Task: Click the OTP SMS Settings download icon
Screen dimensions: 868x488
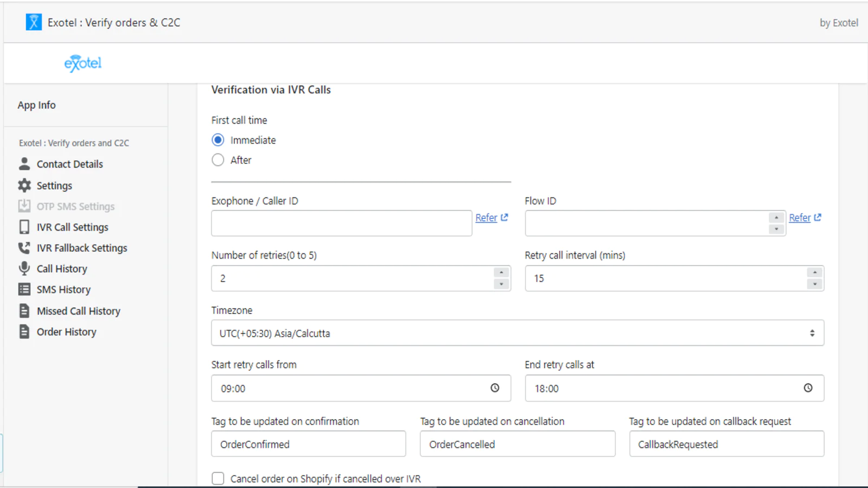Action: tap(24, 206)
